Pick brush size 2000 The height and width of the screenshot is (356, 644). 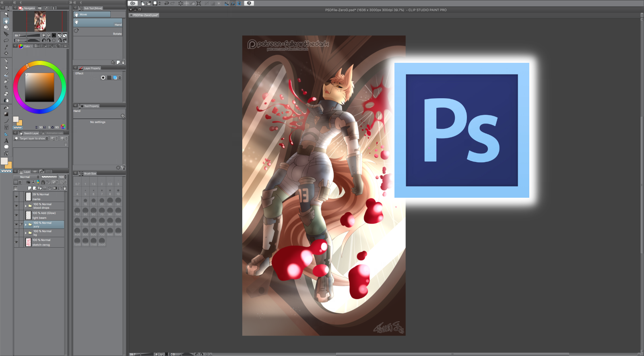[x=102, y=242]
